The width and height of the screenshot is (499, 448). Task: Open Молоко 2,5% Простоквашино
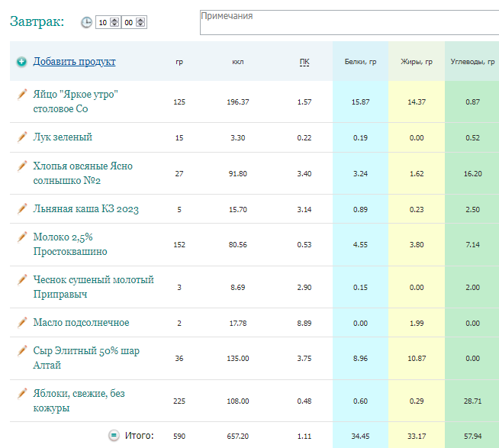point(70,244)
